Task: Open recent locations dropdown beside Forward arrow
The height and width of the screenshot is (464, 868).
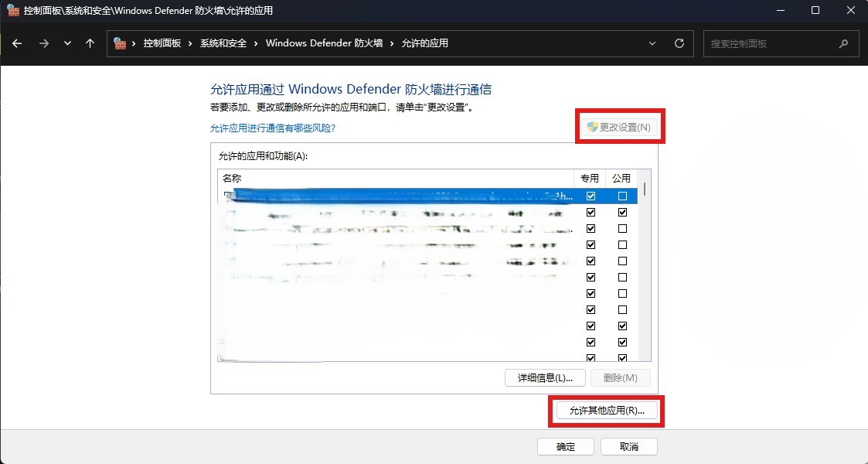Action: click(x=67, y=43)
